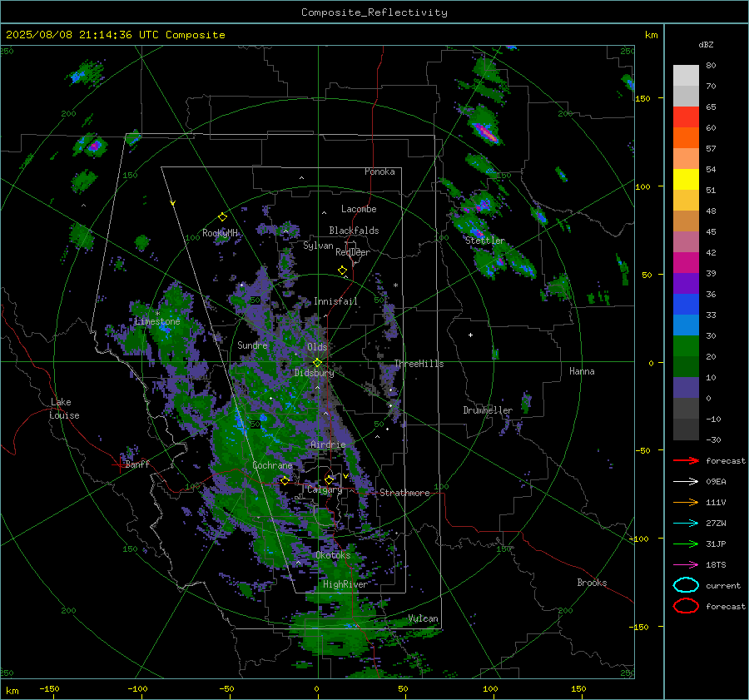Image resolution: width=749 pixels, height=700 pixels.
Task: Click the Blackfalds city label
Action: tap(354, 231)
